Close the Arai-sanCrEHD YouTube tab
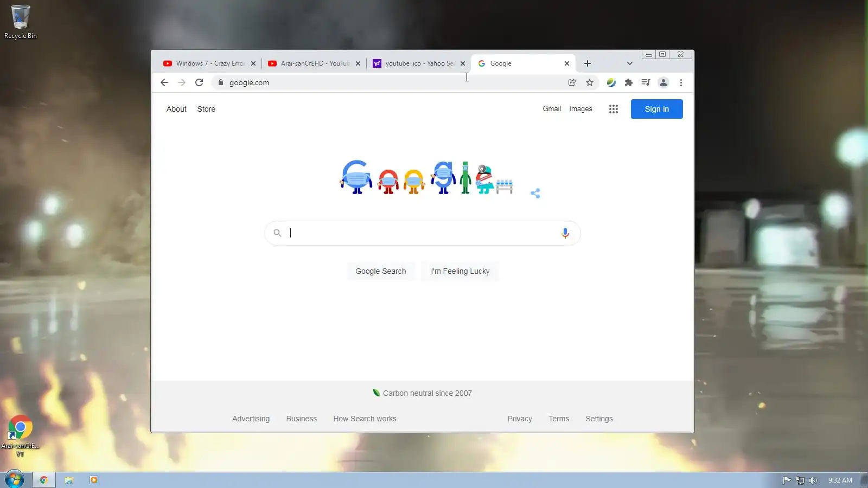Viewport: 868px width, 488px height. click(x=358, y=63)
